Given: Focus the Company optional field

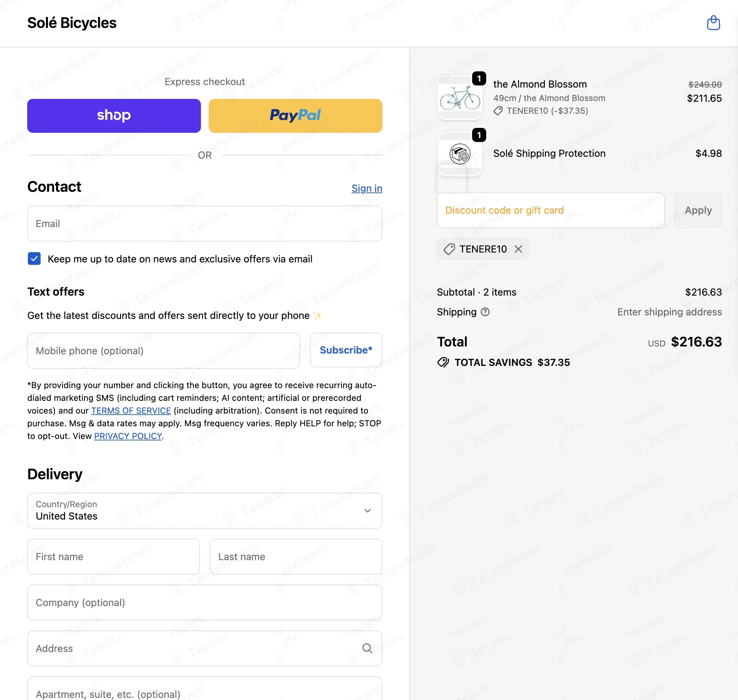Looking at the screenshot, I should pos(204,602).
